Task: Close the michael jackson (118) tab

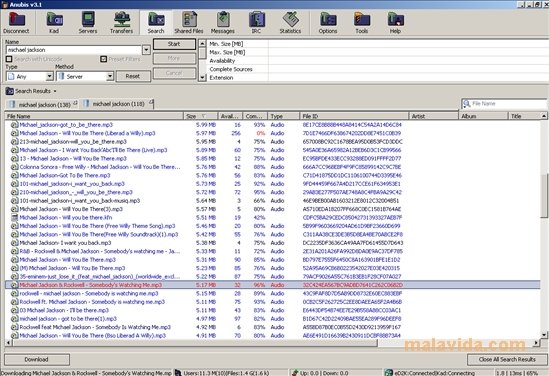Action: [x=151, y=102]
